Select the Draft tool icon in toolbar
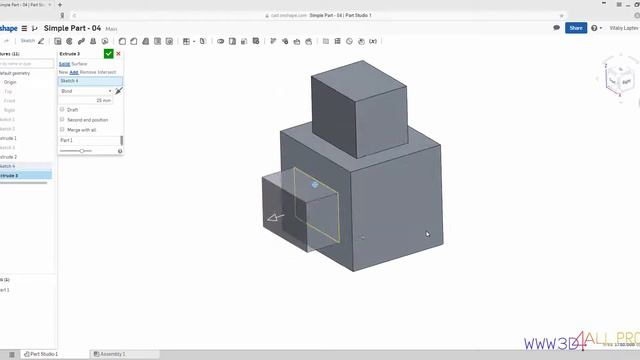640x360 pixels. click(146, 41)
